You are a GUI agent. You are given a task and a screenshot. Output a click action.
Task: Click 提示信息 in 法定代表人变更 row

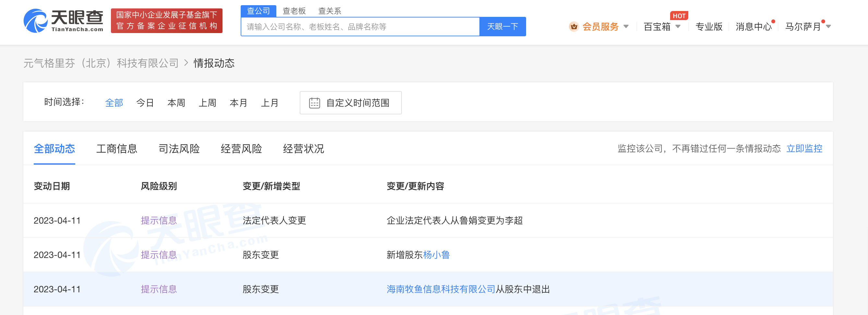pos(159,220)
